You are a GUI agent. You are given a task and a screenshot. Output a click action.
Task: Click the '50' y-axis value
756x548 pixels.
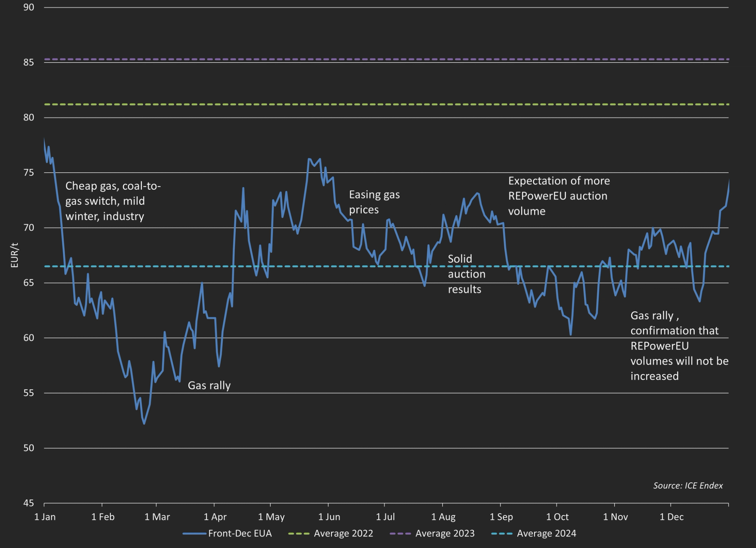coord(29,448)
